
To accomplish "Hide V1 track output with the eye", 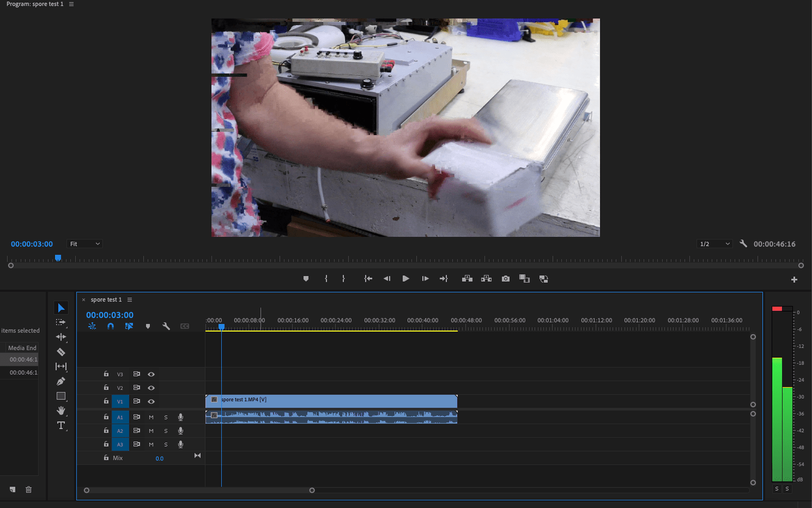I will 151,401.
